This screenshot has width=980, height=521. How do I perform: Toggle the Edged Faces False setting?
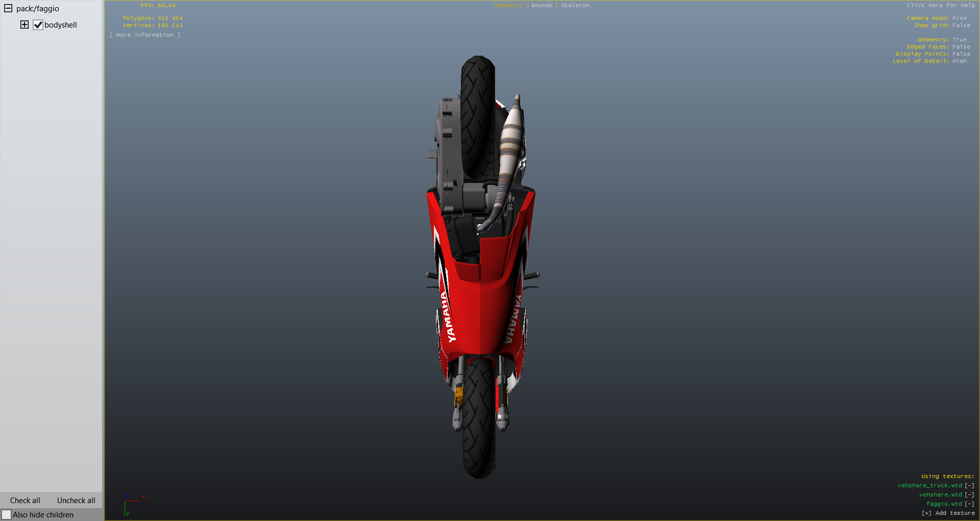coord(939,47)
